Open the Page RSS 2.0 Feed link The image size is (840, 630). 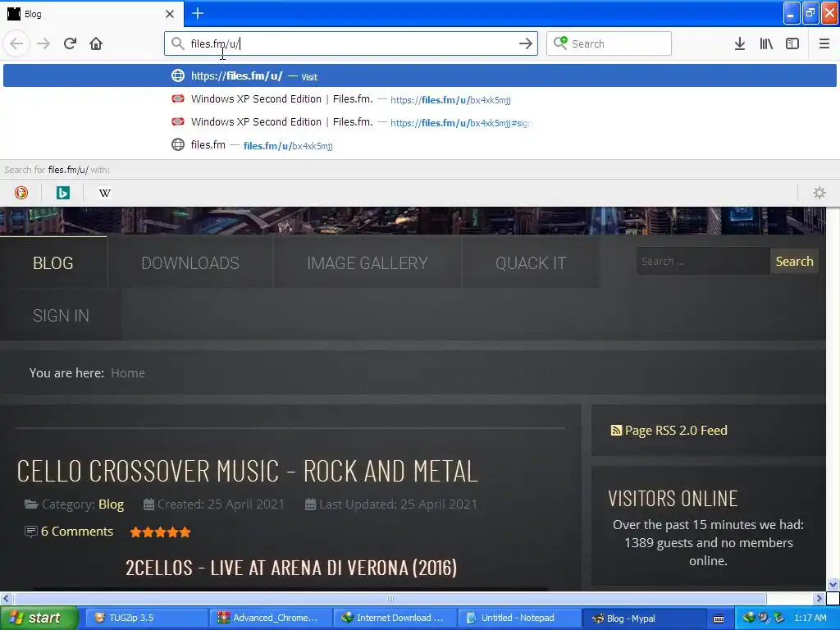669,430
